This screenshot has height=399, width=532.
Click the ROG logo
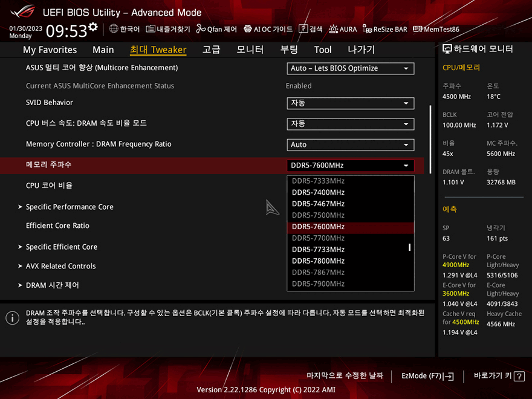coord(23,11)
